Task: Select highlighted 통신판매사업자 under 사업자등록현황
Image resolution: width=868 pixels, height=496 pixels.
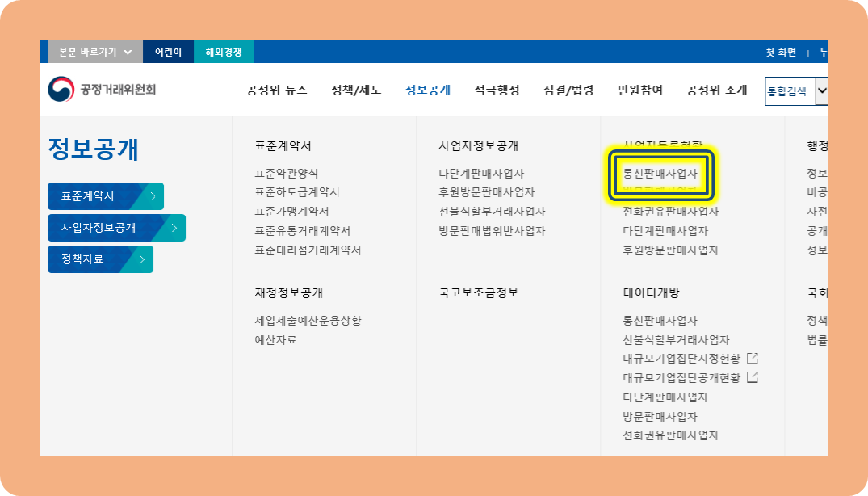Action: point(660,173)
